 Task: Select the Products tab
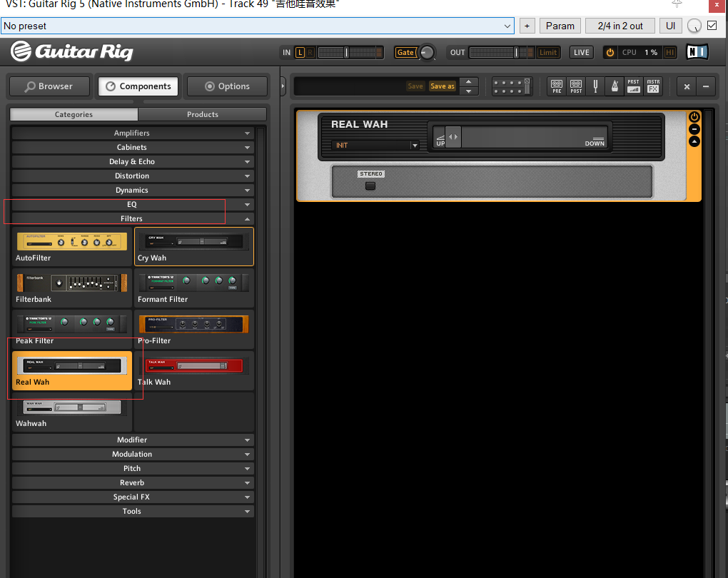pos(203,114)
